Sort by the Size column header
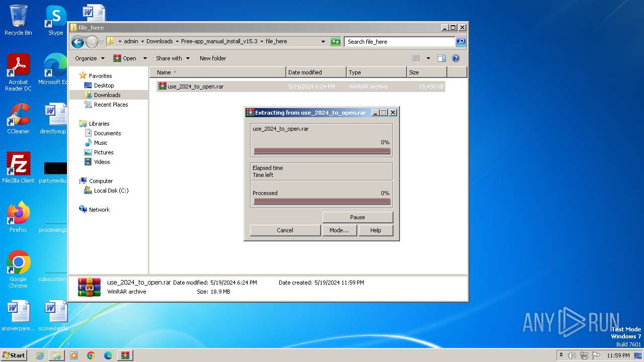The image size is (644, 362). coord(427,72)
